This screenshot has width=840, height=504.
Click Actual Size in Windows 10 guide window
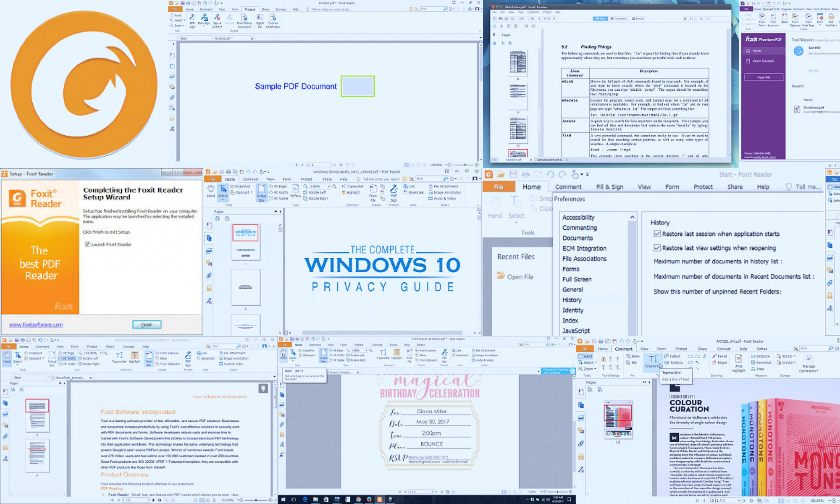tap(261, 193)
